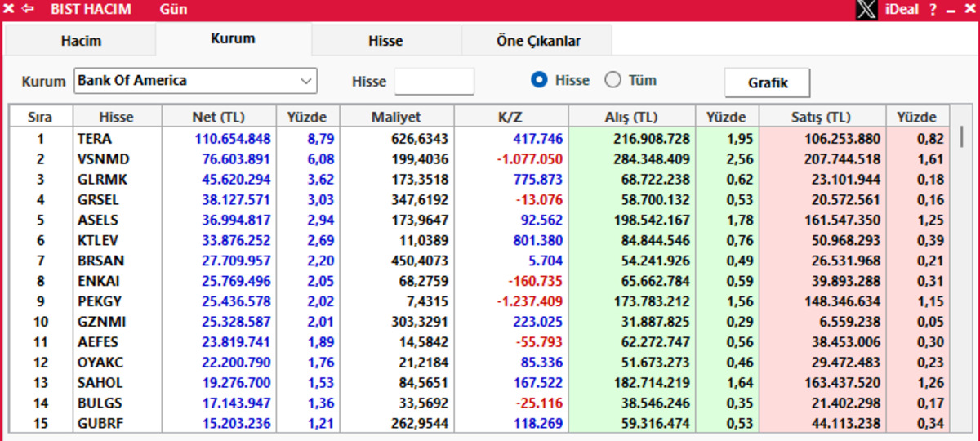Click the Grafik button
This screenshot has width=980, height=441.
tap(768, 82)
